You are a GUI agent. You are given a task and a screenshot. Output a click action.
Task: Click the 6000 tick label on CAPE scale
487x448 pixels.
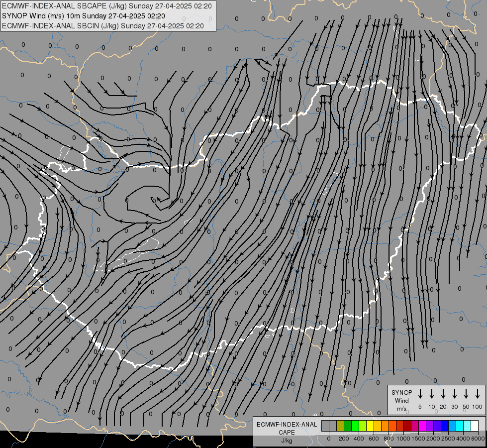(x=478, y=439)
